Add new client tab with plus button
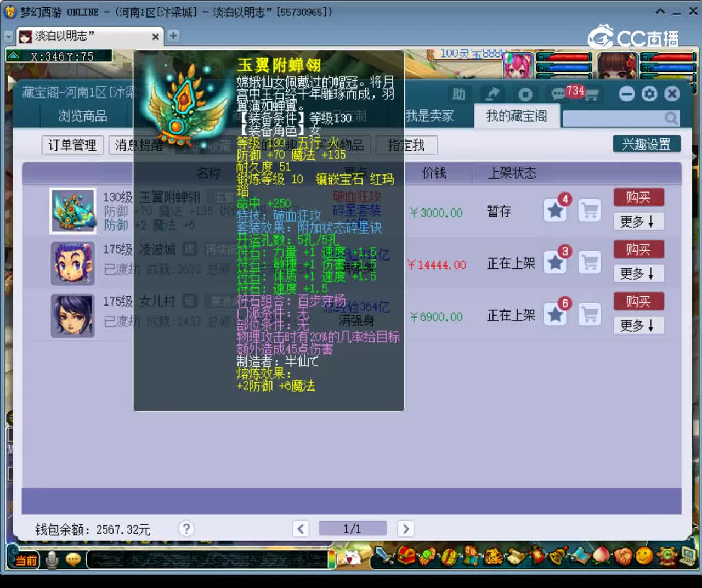 coord(173,36)
